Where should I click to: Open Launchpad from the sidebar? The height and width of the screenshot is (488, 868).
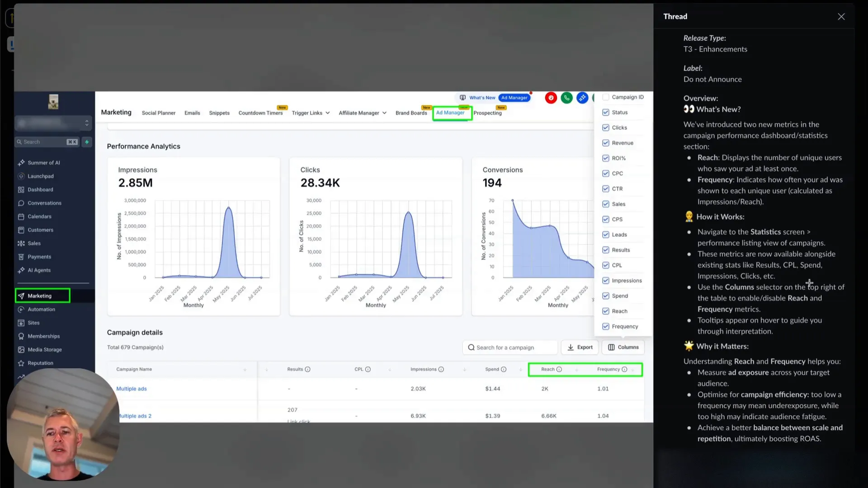[40, 176]
